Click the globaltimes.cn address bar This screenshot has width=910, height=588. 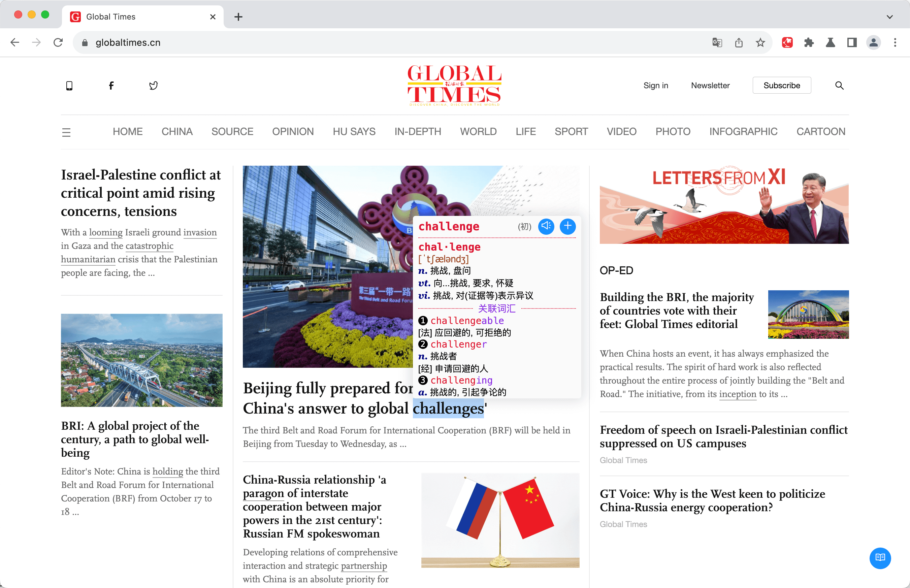pyautogui.click(x=128, y=42)
